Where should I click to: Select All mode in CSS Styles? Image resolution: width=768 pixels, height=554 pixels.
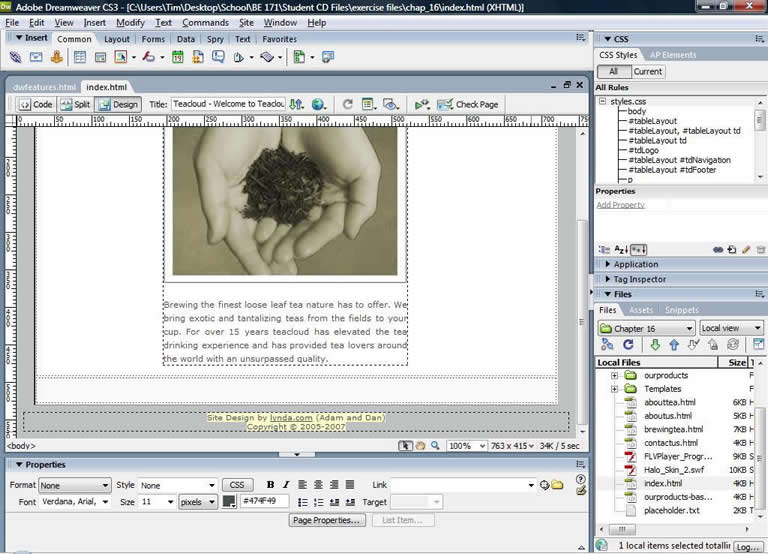click(x=614, y=72)
